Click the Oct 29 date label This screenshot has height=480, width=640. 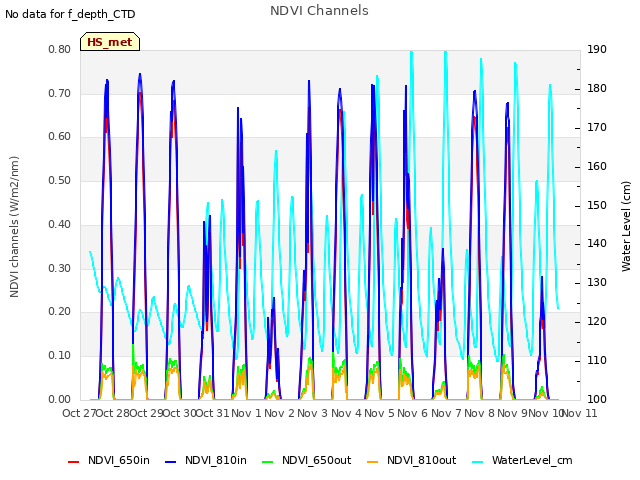[146, 413]
